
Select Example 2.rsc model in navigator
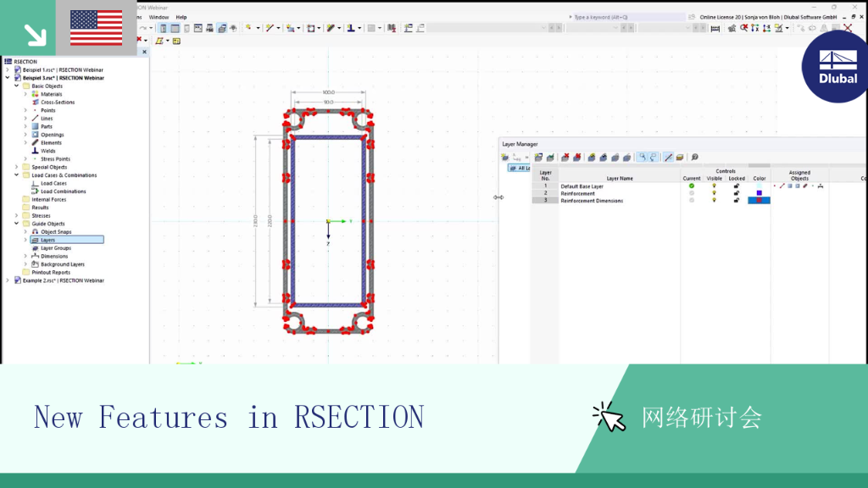click(x=63, y=280)
